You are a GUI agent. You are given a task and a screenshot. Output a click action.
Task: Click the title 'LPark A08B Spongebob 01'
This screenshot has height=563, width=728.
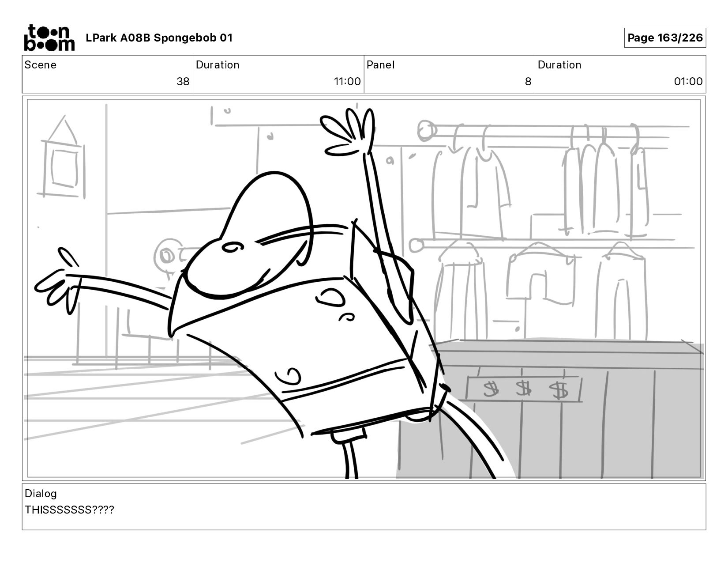[159, 38]
